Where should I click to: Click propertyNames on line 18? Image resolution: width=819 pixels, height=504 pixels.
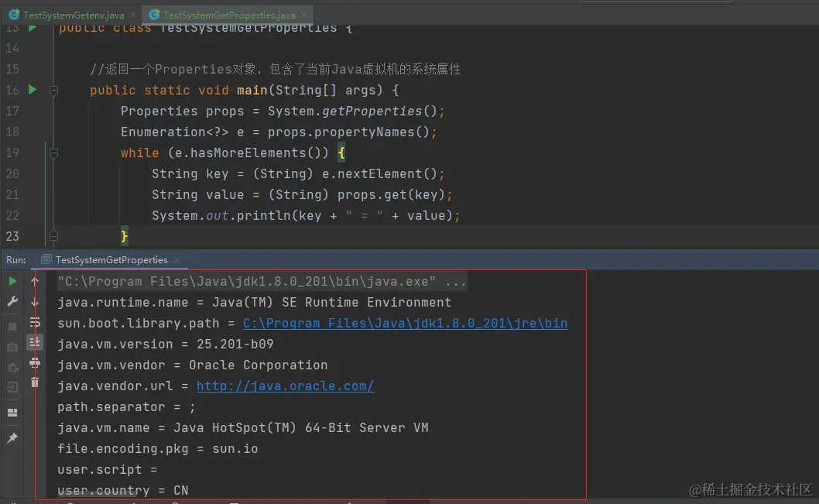click(x=364, y=132)
